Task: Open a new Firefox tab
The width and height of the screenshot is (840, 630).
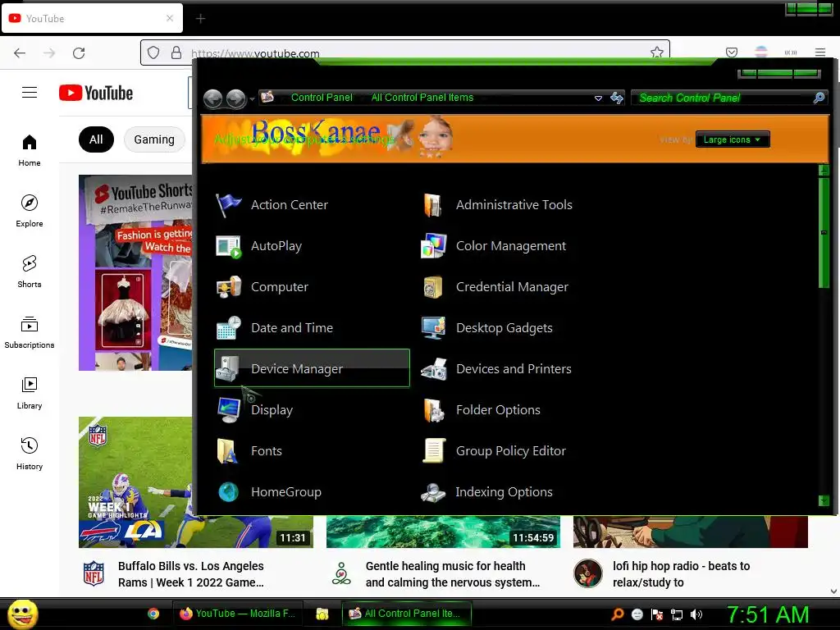Action: (200, 19)
